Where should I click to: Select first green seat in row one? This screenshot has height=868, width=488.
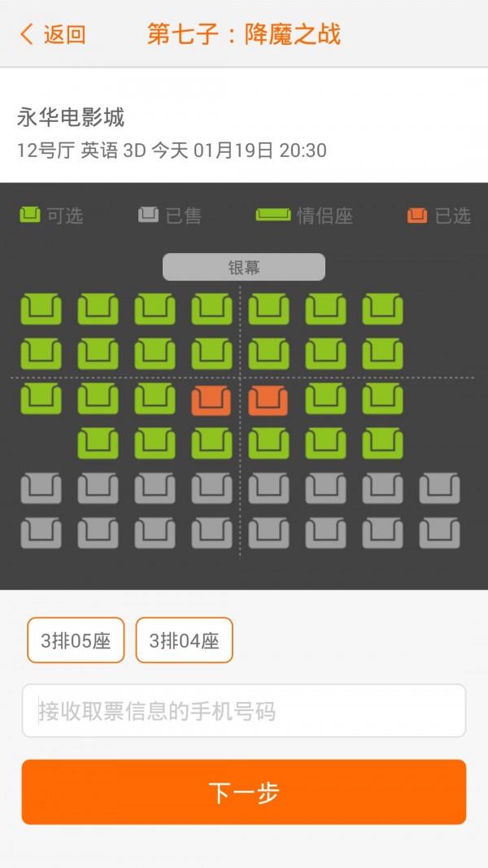tap(41, 309)
